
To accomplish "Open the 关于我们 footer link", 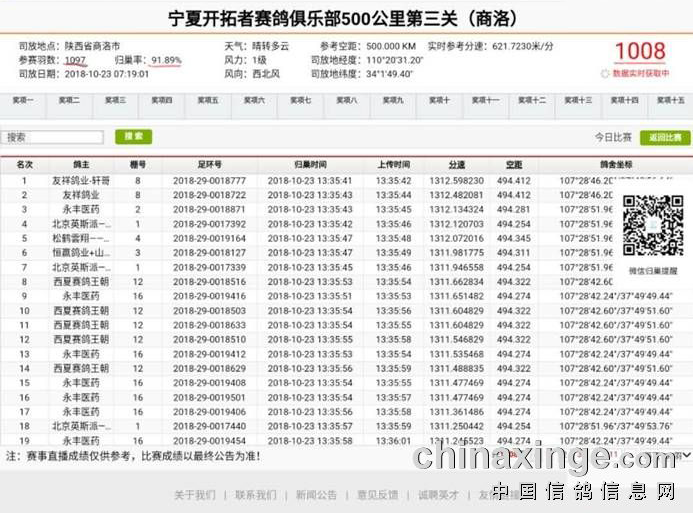I will [194, 495].
